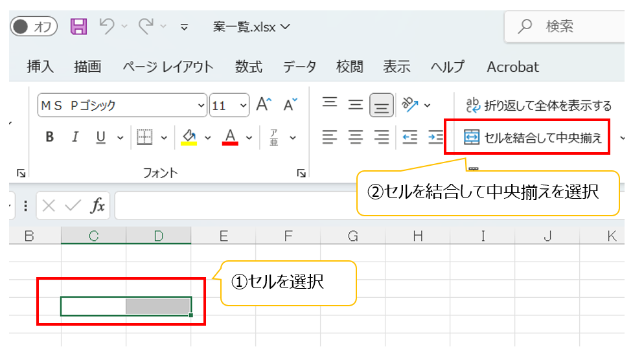Click the 検索 search box
Viewport: 644px width, 360px height.
click(x=564, y=27)
